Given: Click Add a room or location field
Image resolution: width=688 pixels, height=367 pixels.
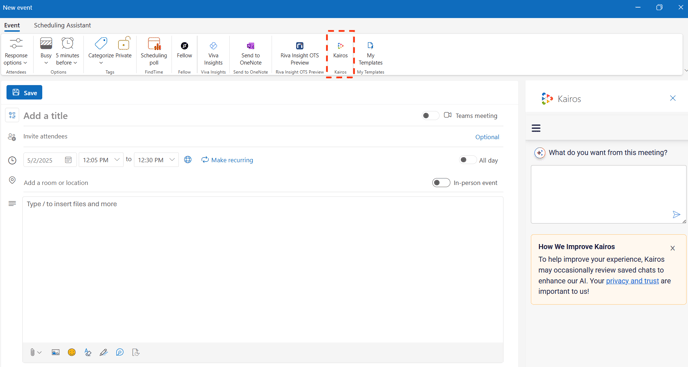Looking at the screenshot, I should pyautogui.click(x=224, y=183).
